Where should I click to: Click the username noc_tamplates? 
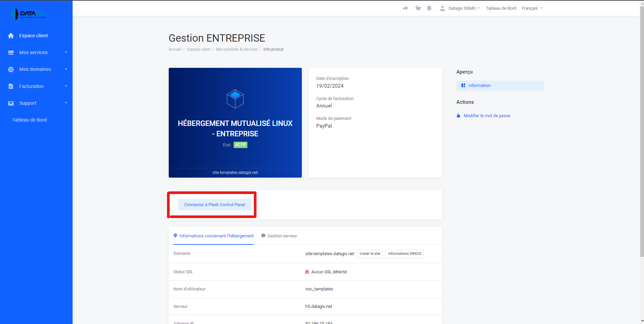319,289
